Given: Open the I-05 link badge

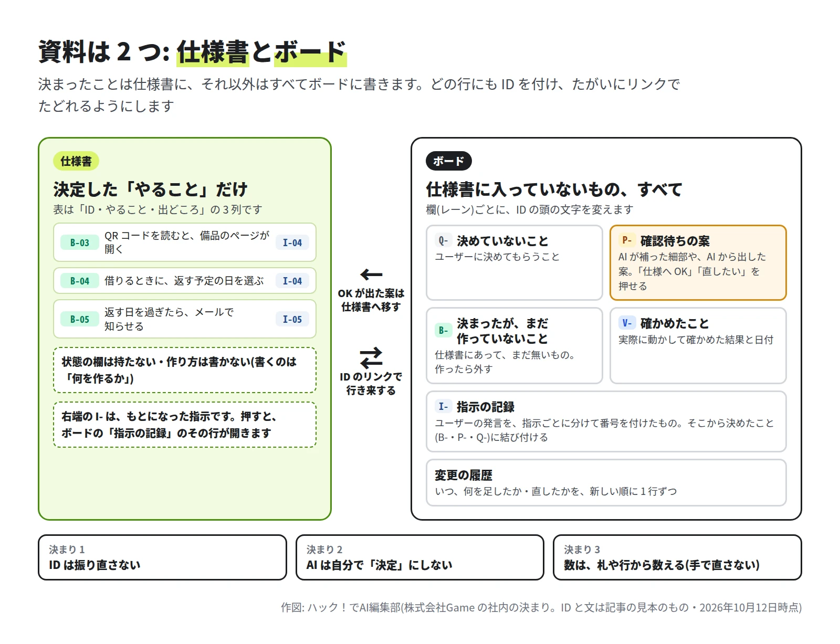Looking at the screenshot, I should [292, 319].
